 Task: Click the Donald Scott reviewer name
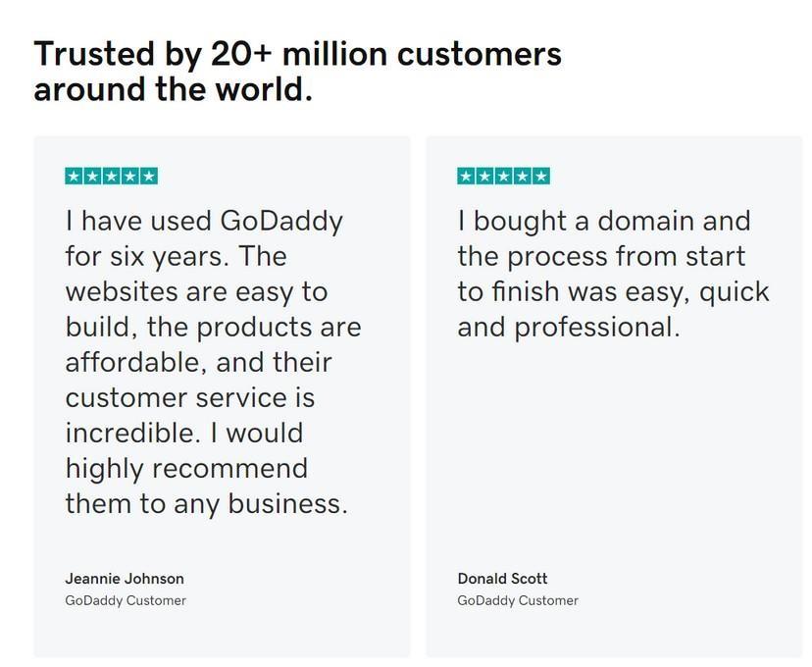point(502,579)
